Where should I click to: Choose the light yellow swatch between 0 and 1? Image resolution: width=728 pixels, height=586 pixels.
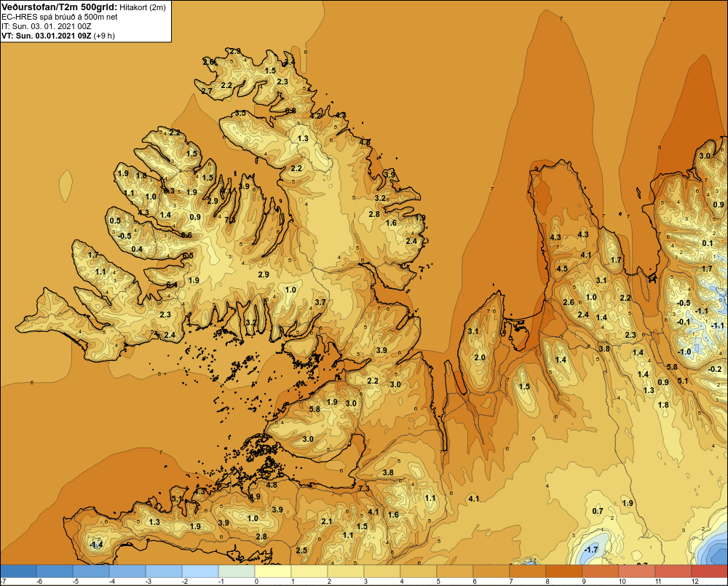pos(273,571)
